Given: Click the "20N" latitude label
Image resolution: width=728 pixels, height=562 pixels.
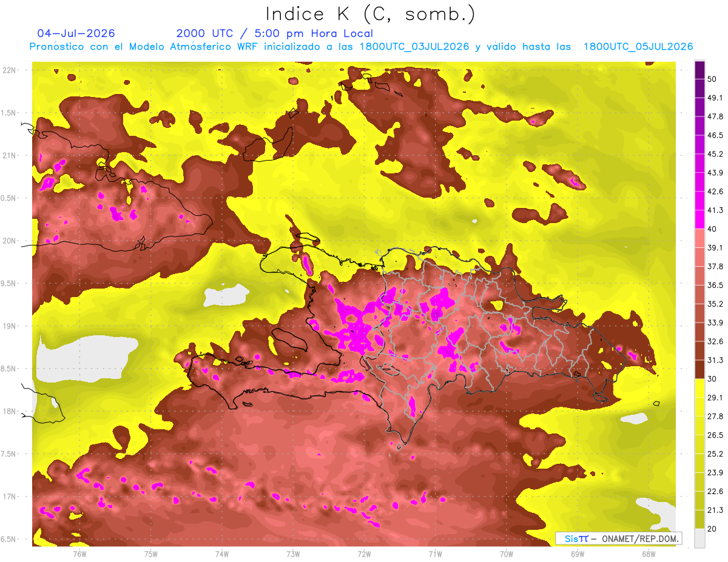Looking at the screenshot, I should (10, 241).
